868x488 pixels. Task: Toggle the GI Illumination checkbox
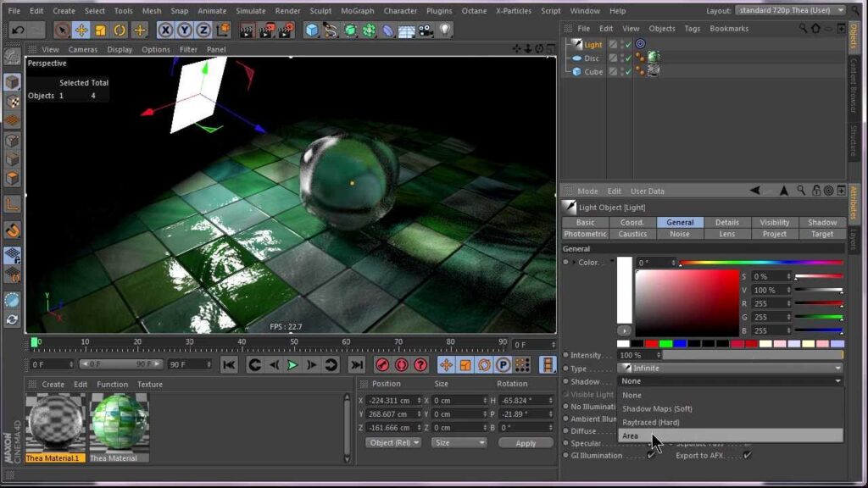tap(651, 456)
